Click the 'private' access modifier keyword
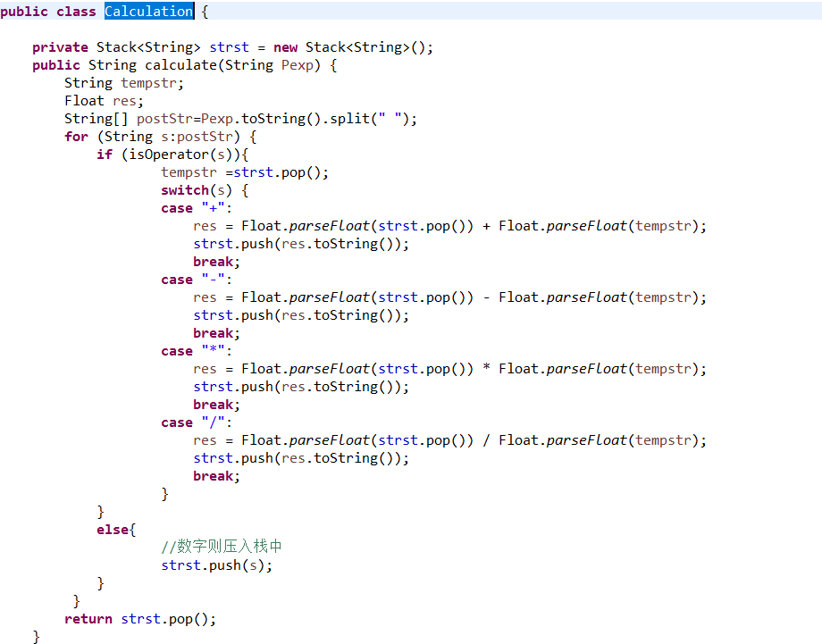The height and width of the screenshot is (644, 822). [x=60, y=47]
